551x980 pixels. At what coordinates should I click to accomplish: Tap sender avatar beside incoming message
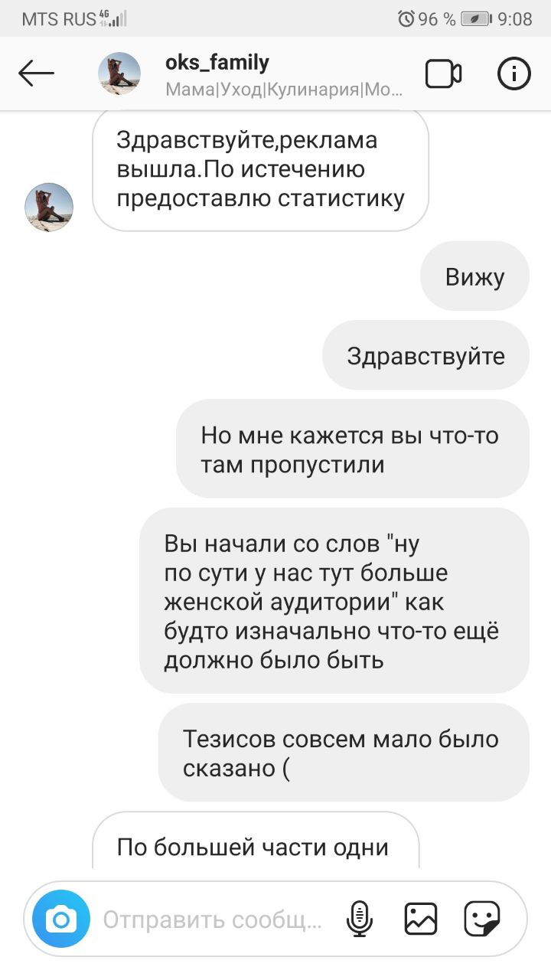point(49,207)
